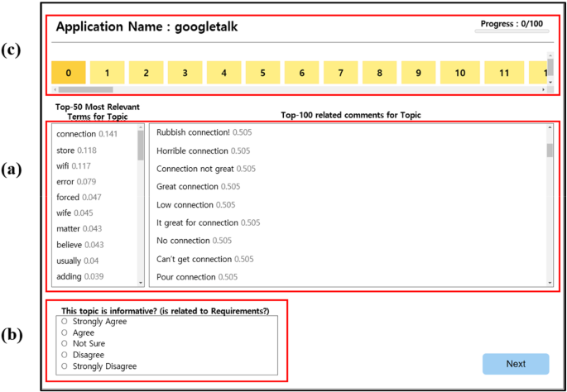Image resolution: width=567 pixels, height=392 pixels.
Task: Select topic tile 10
Action: (460, 73)
